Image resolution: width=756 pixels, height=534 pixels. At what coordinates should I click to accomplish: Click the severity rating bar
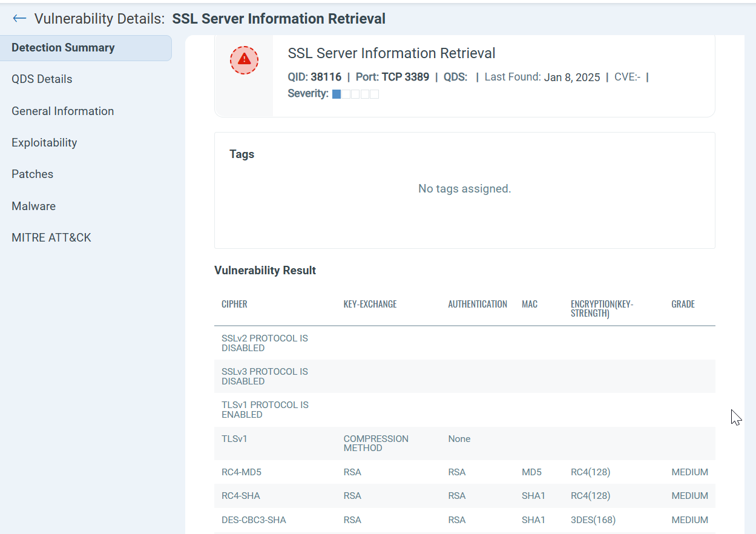pos(355,94)
